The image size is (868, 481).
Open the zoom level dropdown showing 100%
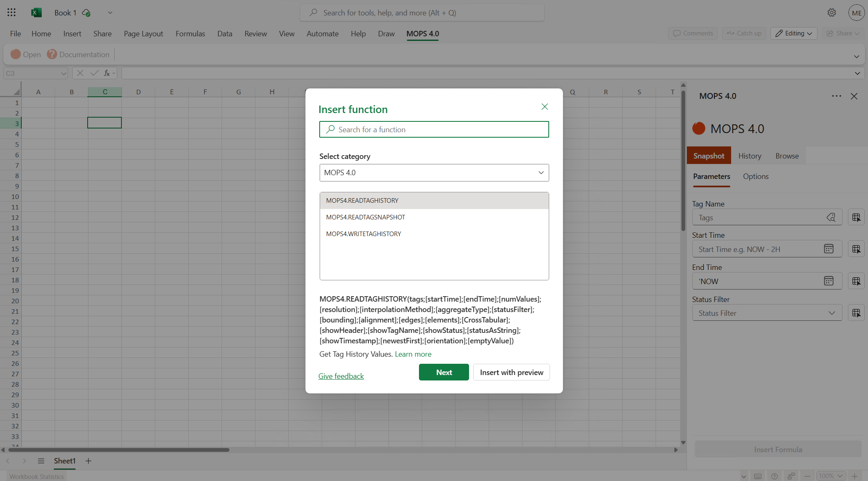click(x=830, y=476)
